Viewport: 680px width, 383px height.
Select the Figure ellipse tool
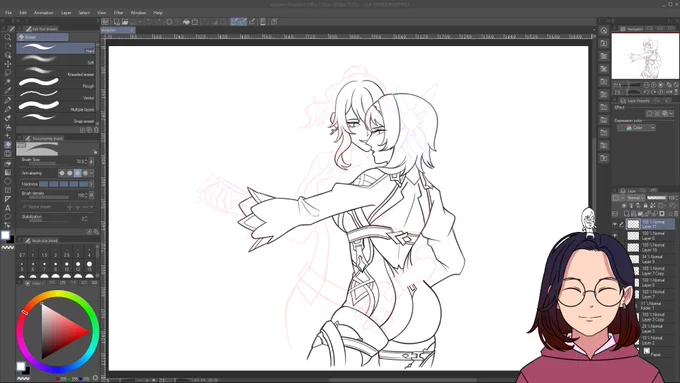(x=7, y=181)
